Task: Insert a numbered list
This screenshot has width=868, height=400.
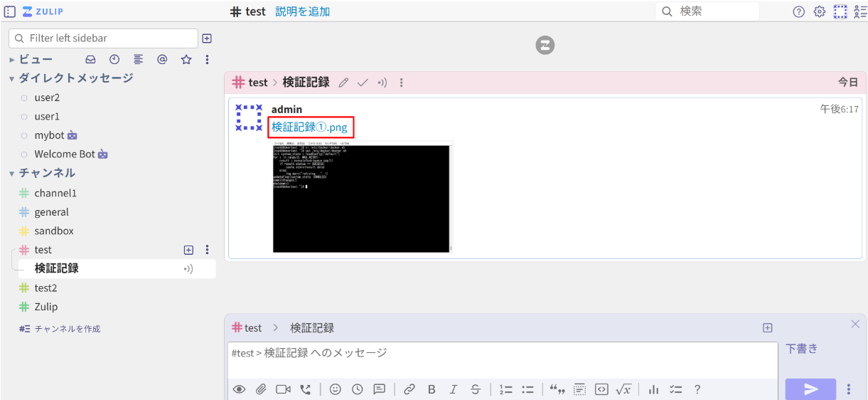Action: coord(505,389)
